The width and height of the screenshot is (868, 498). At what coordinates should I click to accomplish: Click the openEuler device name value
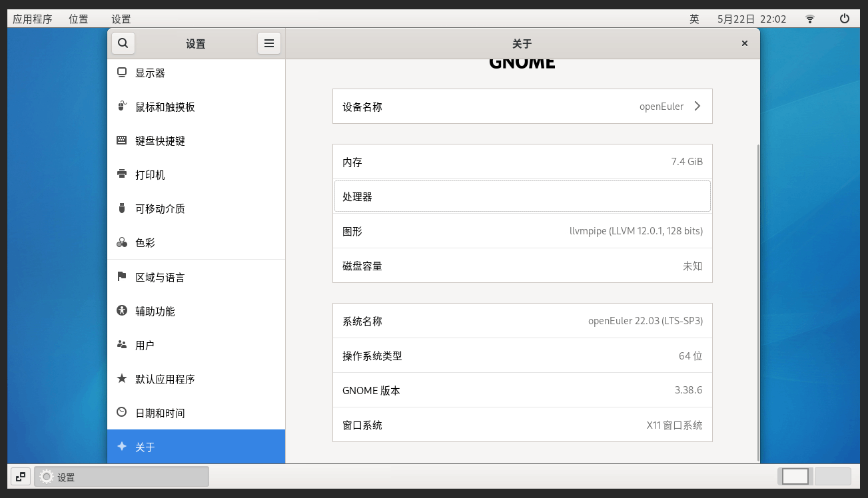point(661,107)
